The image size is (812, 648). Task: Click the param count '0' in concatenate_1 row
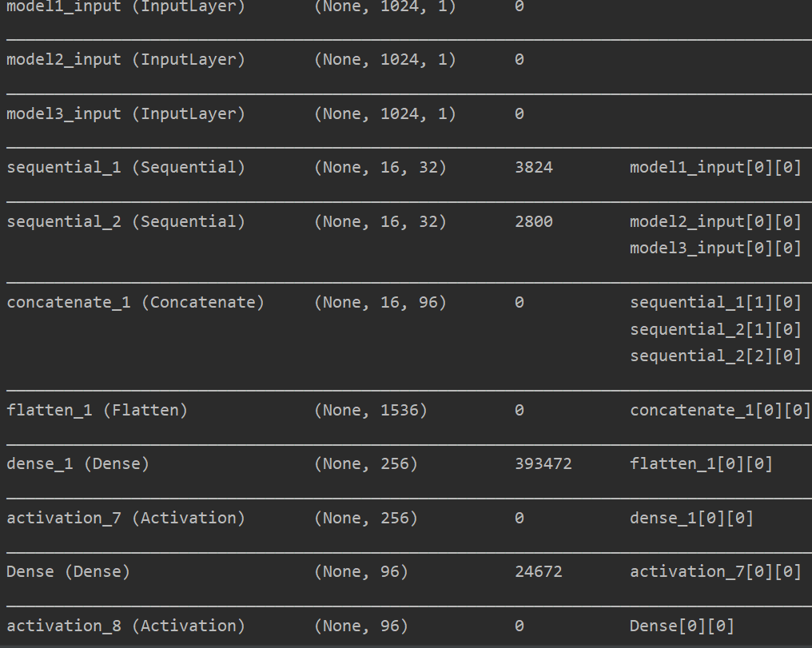tap(519, 302)
